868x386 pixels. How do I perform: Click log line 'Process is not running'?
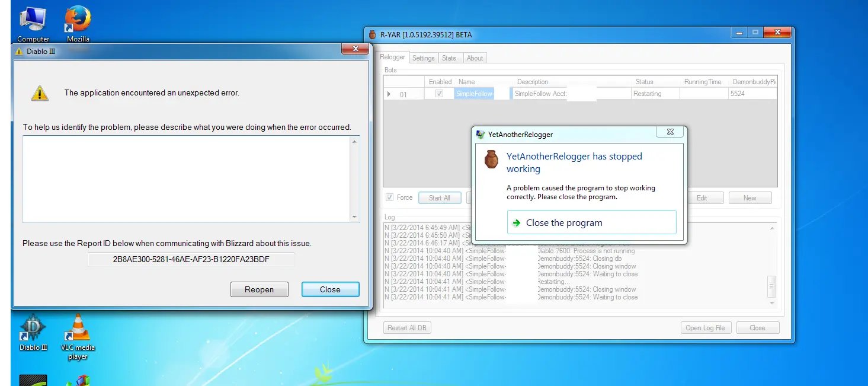tap(510, 251)
